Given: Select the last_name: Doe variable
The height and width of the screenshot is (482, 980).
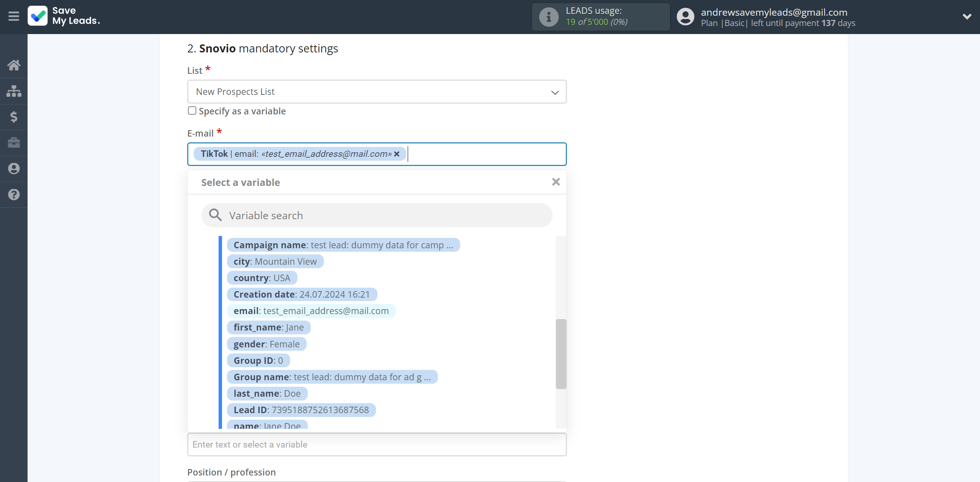Looking at the screenshot, I should coord(267,394).
